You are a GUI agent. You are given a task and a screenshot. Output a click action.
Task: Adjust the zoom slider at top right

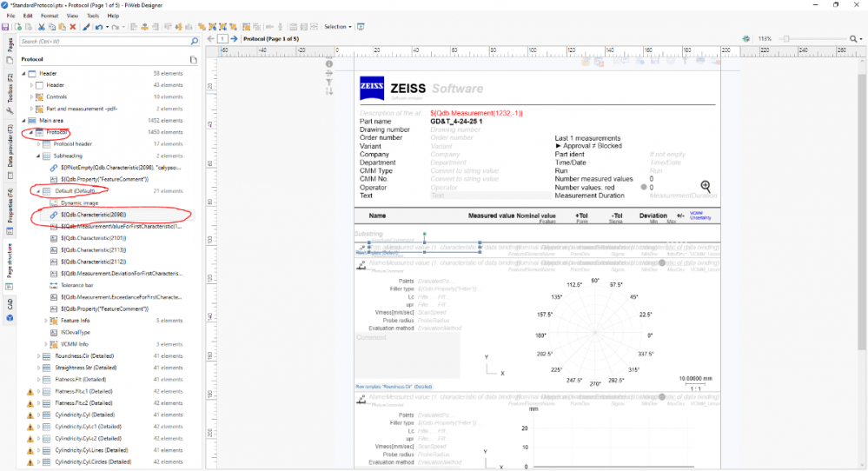pos(786,39)
